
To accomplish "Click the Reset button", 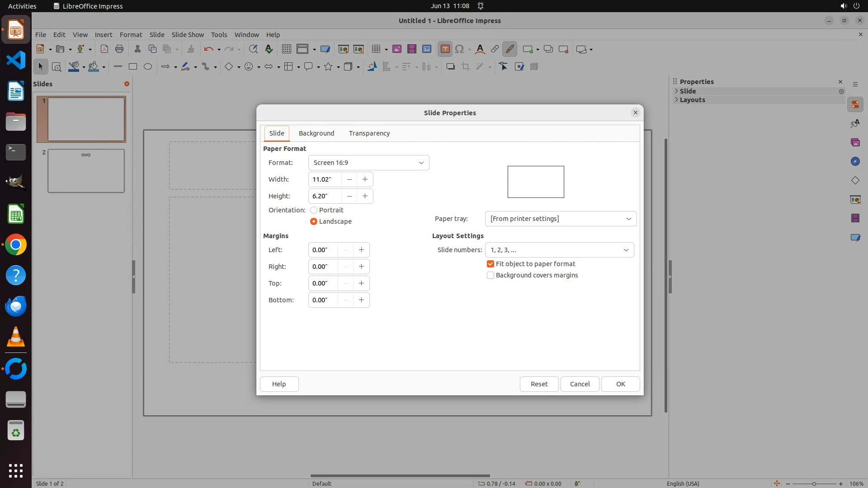I will (x=539, y=384).
